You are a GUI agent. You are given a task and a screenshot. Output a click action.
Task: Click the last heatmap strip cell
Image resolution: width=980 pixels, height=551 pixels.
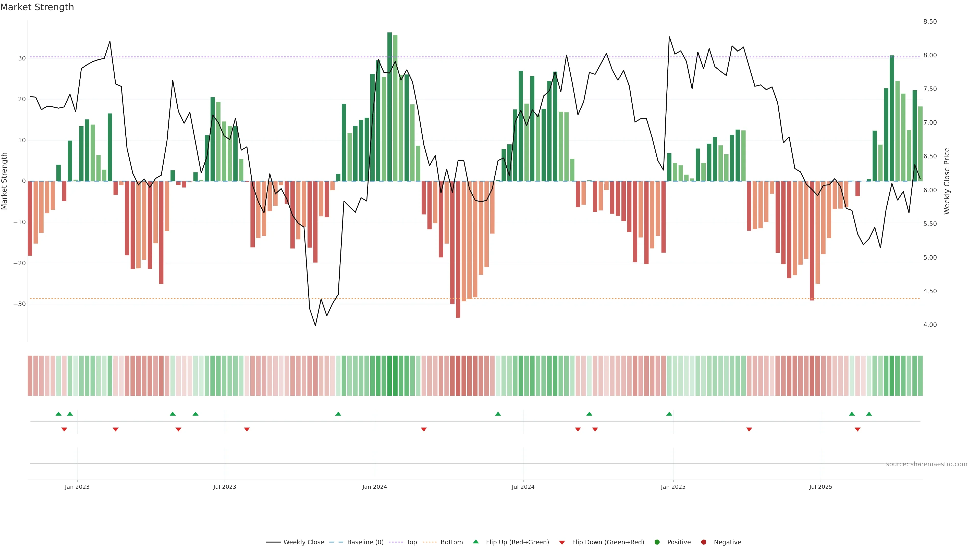(x=920, y=376)
